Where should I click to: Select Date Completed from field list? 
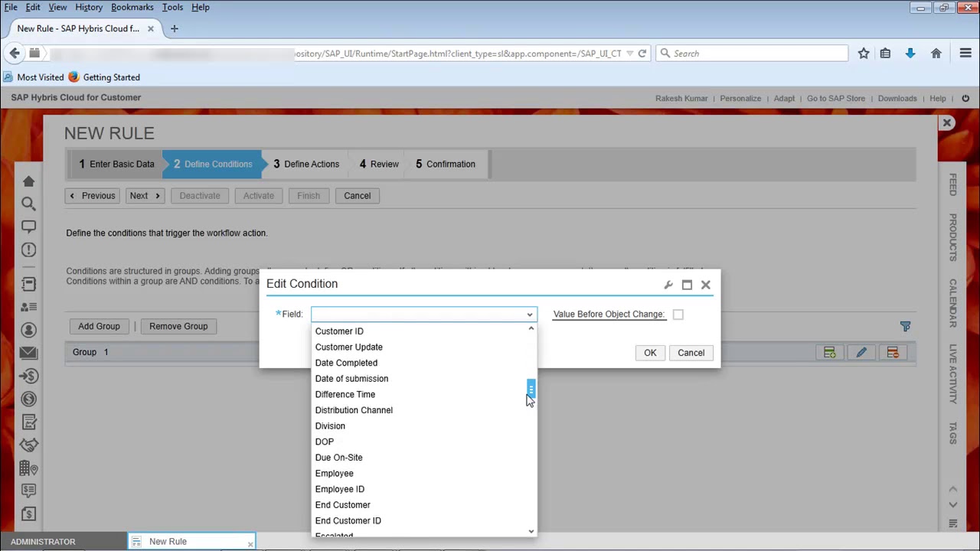click(x=346, y=363)
